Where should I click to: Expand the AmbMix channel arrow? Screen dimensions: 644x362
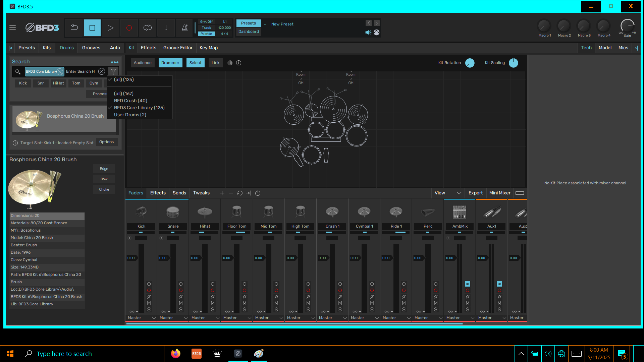tap(448, 238)
